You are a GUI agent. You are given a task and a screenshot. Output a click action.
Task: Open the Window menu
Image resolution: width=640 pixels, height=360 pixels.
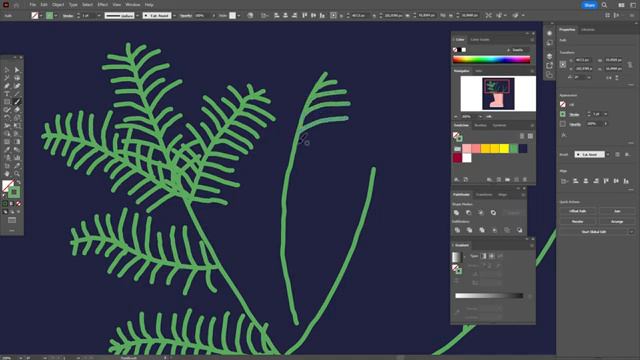coord(133,5)
